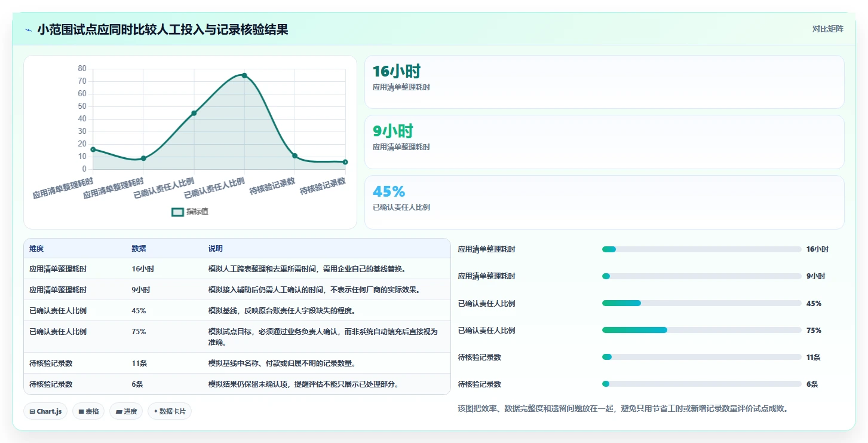Click the 75% value right of progress bar
Image resolution: width=868 pixels, height=443 pixels.
(814, 330)
